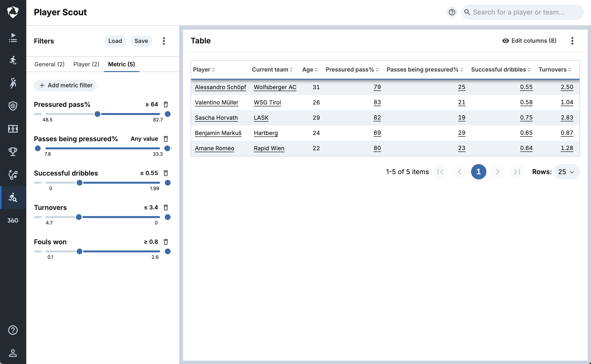The height and width of the screenshot is (364, 591).
Task: Click Add metric filter button
Action: (65, 85)
